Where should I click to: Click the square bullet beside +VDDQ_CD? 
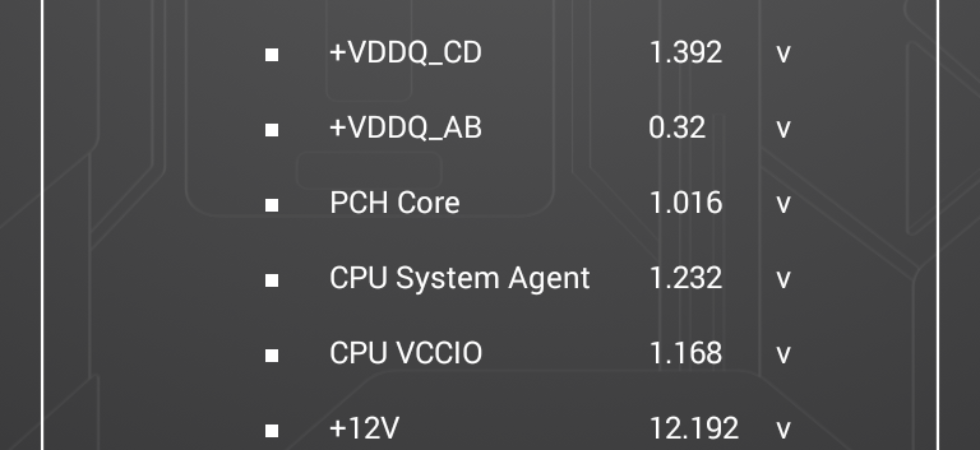(x=271, y=55)
